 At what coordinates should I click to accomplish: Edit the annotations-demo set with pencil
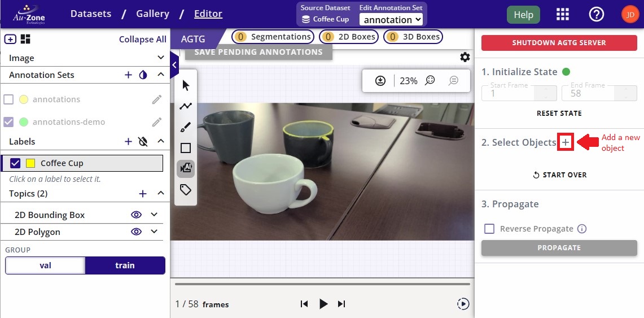tap(156, 122)
